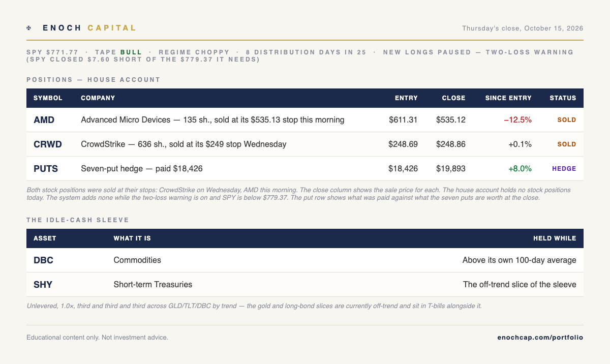This screenshot has height=364, width=610.
Task: Click the CRWD entry price $248.69
Action: click(403, 144)
